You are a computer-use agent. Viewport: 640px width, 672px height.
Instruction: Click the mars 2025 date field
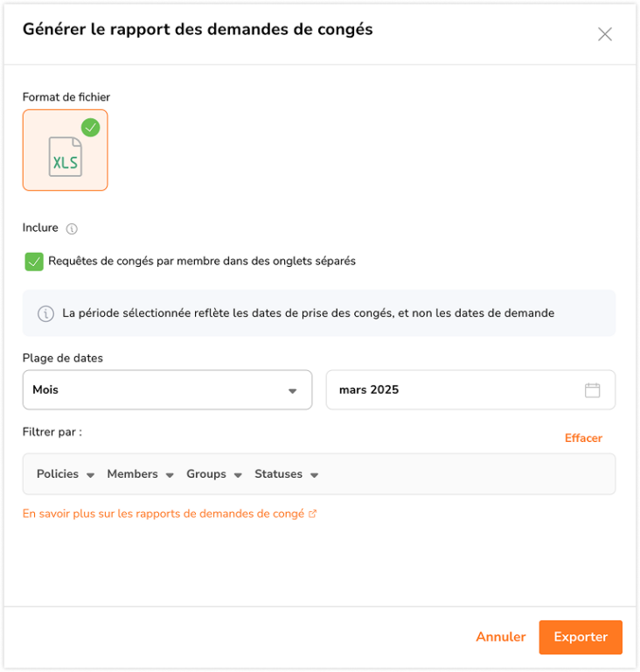tap(470, 390)
